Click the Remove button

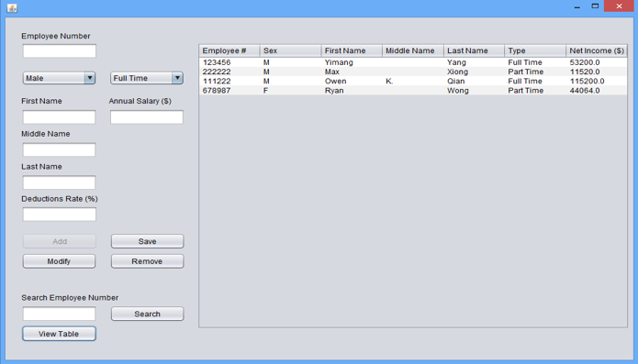coord(147,261)
